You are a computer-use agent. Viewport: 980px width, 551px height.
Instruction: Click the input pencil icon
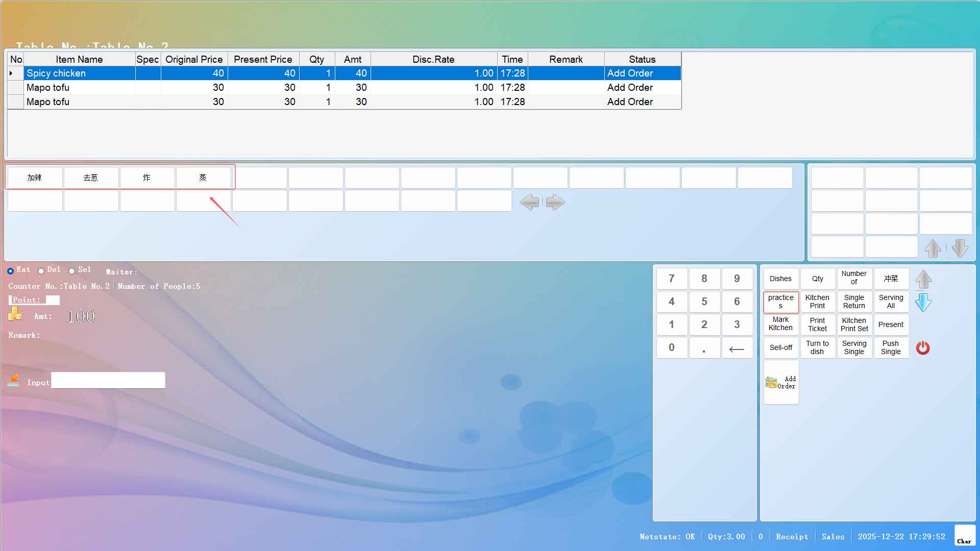14,380
